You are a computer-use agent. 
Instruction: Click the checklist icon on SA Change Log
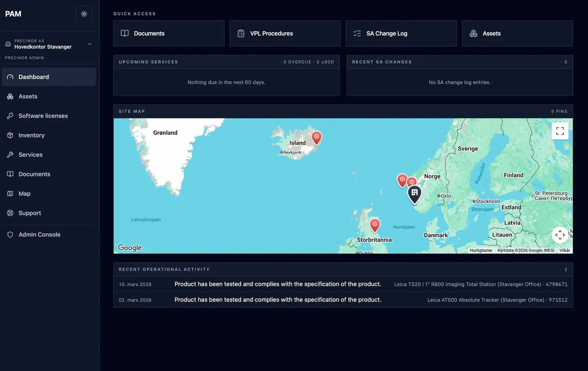pos(357,33)
